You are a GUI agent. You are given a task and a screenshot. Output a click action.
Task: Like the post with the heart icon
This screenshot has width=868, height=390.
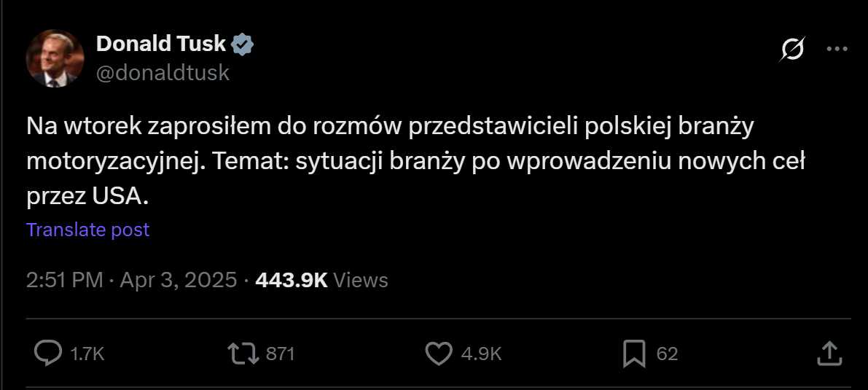point(439,354)
